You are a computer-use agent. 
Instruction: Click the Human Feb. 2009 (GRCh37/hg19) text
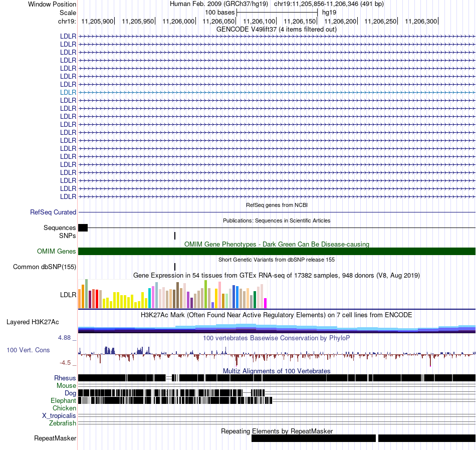tap(219, 4)
